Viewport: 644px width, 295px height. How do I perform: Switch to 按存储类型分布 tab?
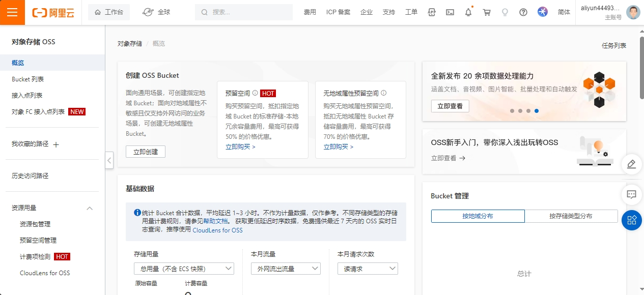(x=571, y=216)
